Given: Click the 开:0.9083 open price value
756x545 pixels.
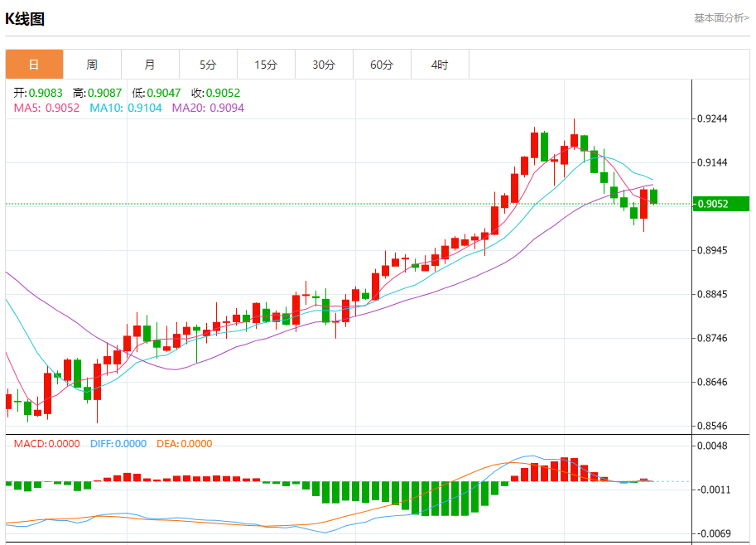Looking at the screenshot, I should coord(38,93).
